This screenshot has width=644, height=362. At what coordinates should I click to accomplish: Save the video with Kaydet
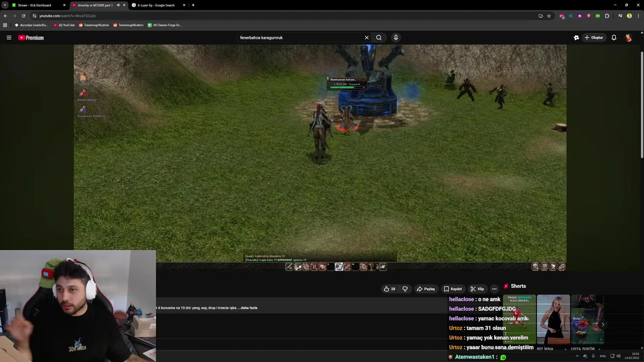tap(453, 289)
